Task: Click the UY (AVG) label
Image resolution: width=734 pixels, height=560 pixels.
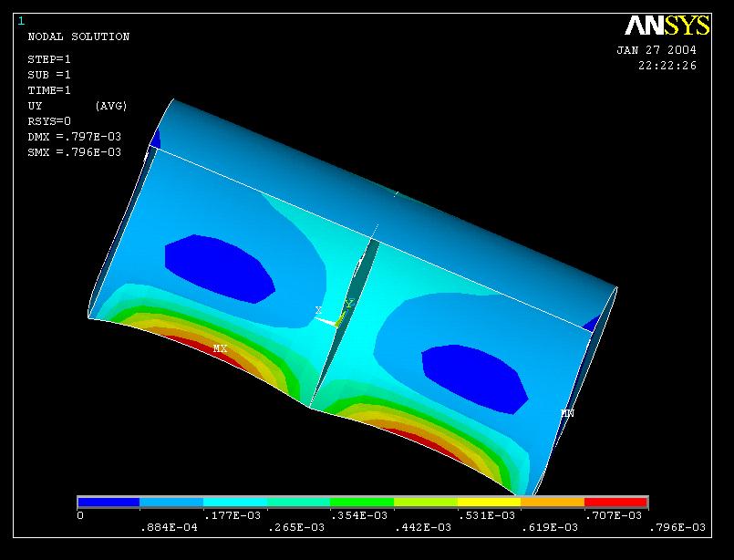Action: pos(78,106)
